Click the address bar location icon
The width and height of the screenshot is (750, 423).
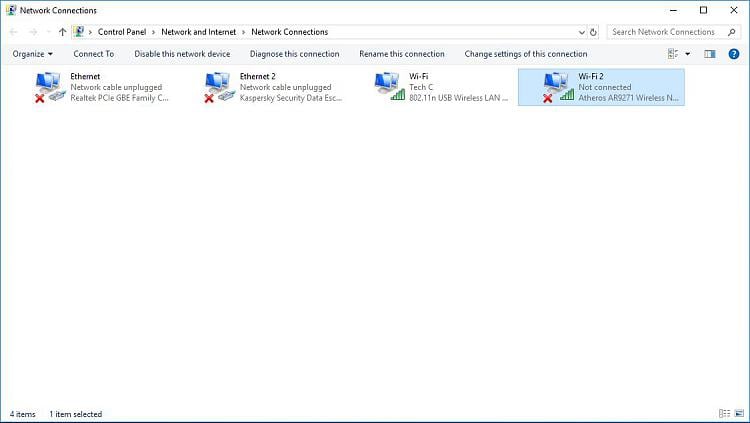pyautogui.click(x=79, y=32)
